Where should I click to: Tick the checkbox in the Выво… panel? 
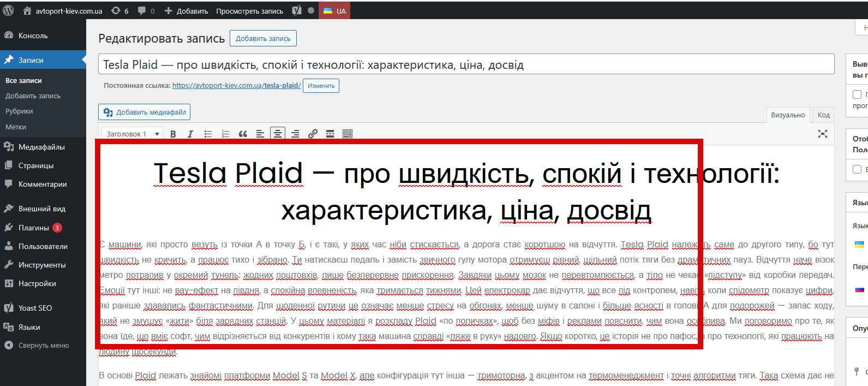coord(857,94)
